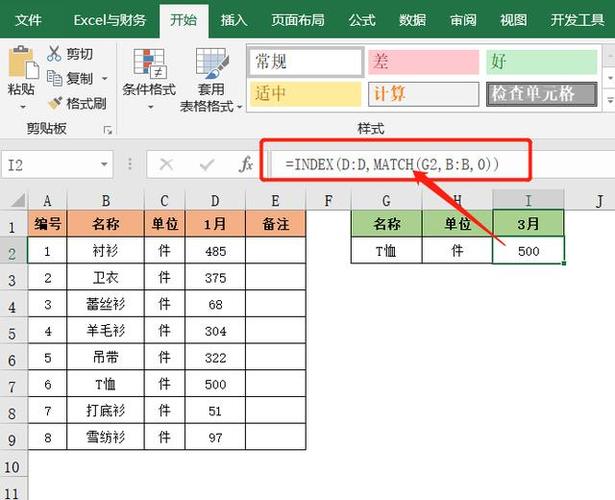Switch to 视图 (View) tab
Image resolution: width=615 pixels, height=500 pixels.
513,20
